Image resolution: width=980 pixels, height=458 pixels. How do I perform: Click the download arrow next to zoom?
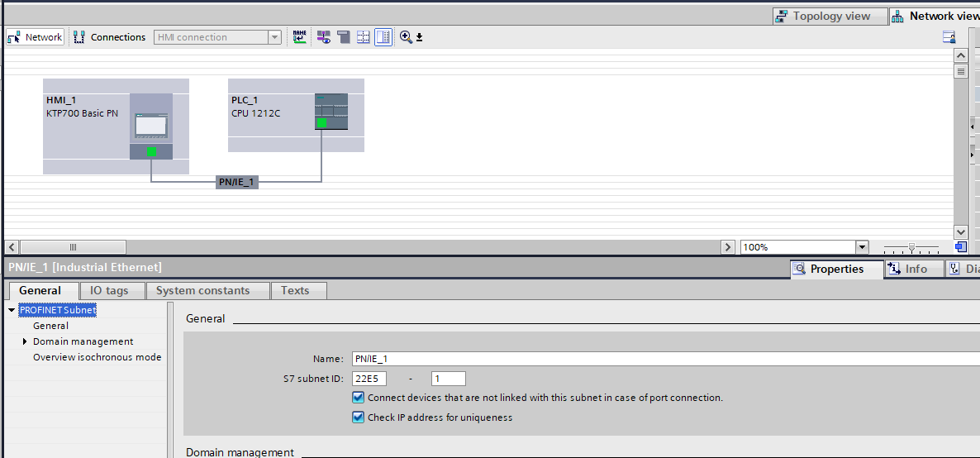420,37
